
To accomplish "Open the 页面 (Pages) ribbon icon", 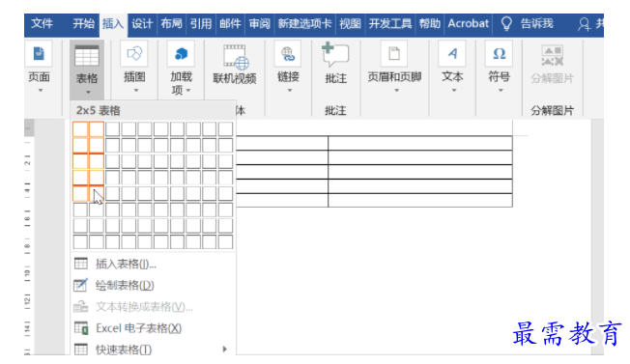I will (39, 54).
